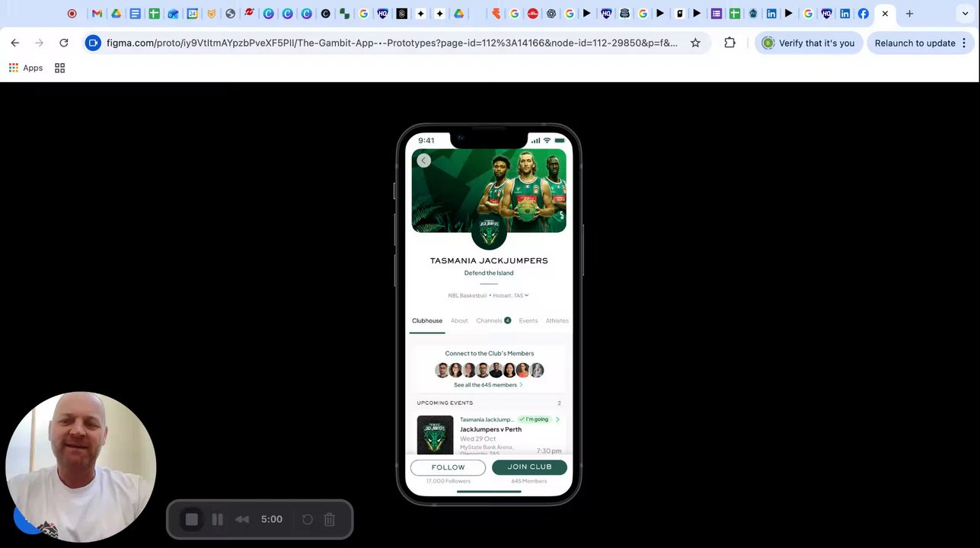Image resolution: width=980 pixels, height=548 pixels.
Task: Open the Athletes tab
Action: pyautogui.click(x=557, y=320)
